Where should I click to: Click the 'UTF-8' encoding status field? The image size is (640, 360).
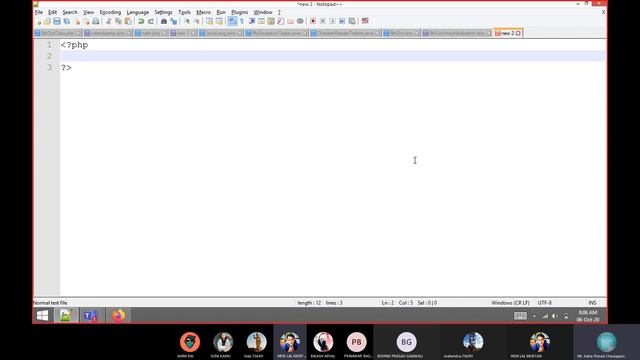544,303
